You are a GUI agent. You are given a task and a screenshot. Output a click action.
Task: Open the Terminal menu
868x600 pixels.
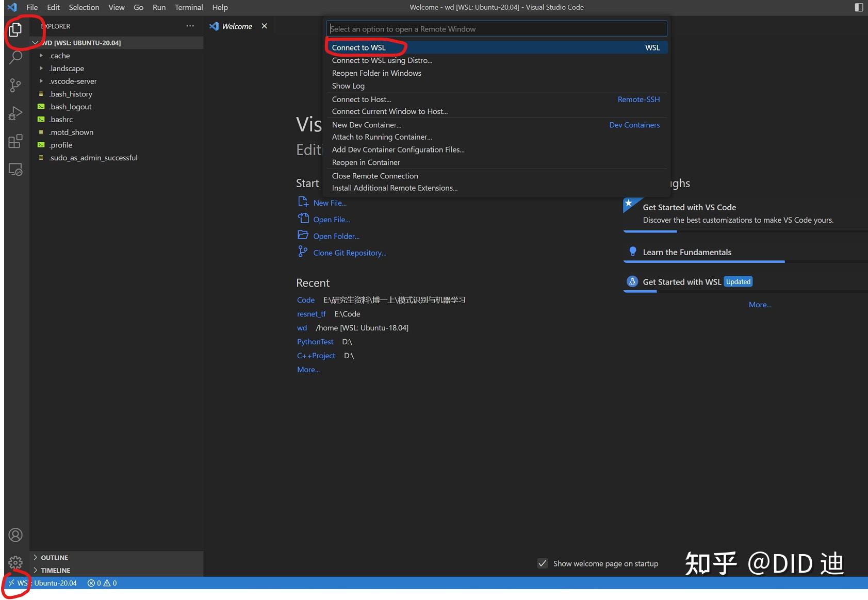point(189,7)
